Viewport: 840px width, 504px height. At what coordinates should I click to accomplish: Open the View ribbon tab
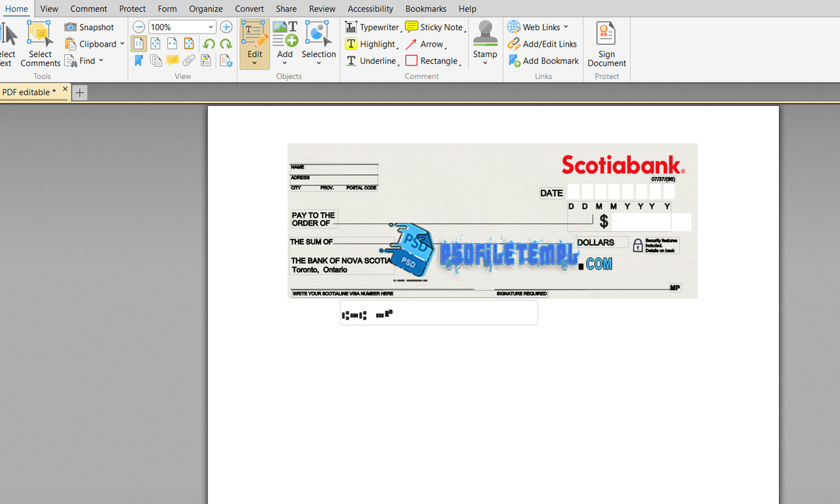tap(49, 9)
